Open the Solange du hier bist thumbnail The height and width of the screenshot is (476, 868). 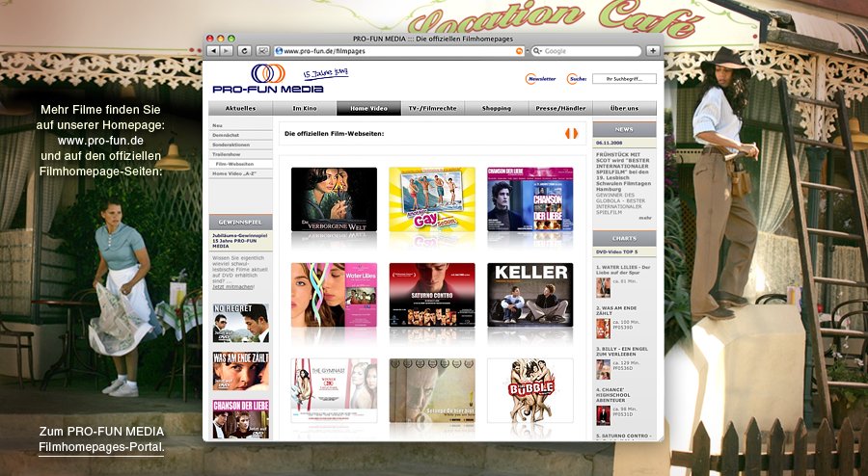click(x=432, y=390)
